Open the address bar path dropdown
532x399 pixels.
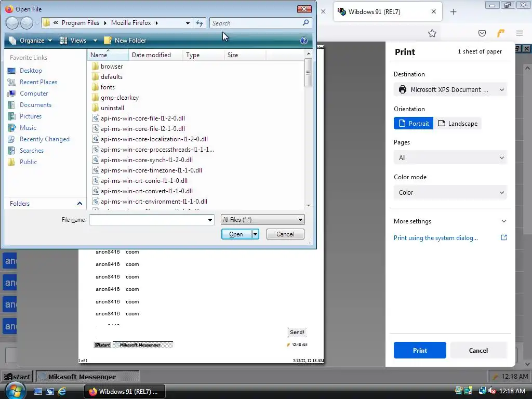pyautogui.click(x=188, y=23)
